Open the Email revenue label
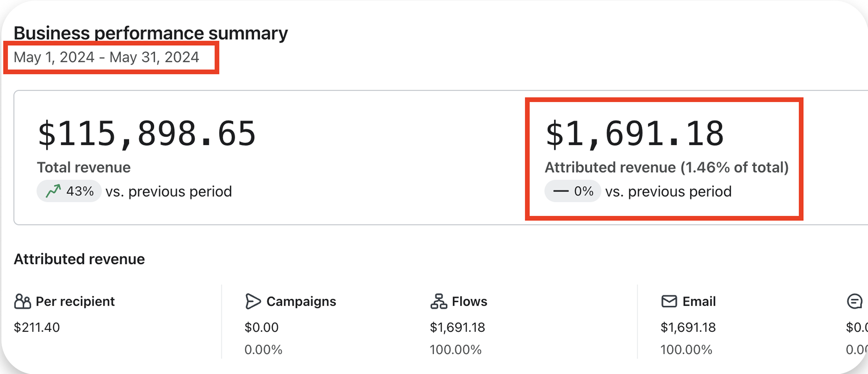 point(699,301)
